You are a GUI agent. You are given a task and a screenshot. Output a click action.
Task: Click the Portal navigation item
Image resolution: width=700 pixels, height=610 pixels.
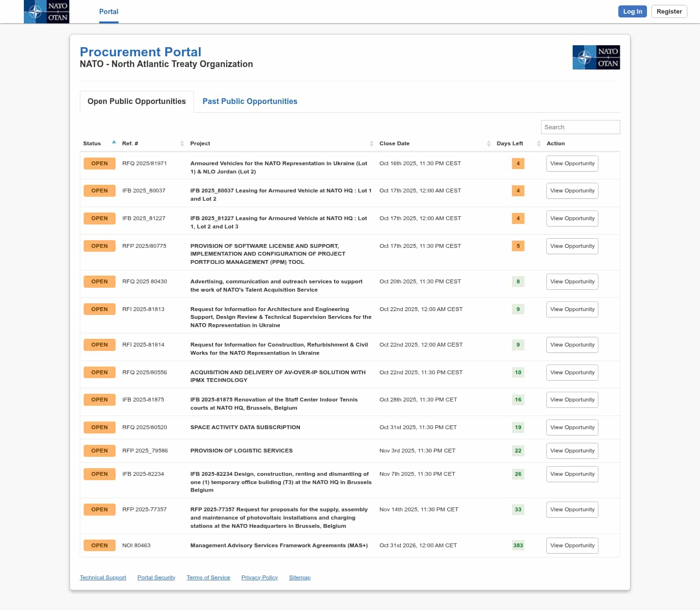[x=108, y=12]
